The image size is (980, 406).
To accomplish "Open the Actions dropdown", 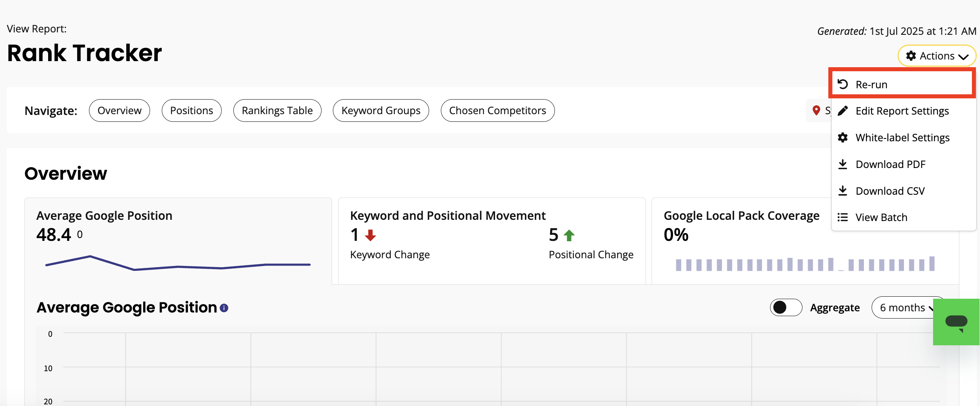I will click(x=936, y=56).
